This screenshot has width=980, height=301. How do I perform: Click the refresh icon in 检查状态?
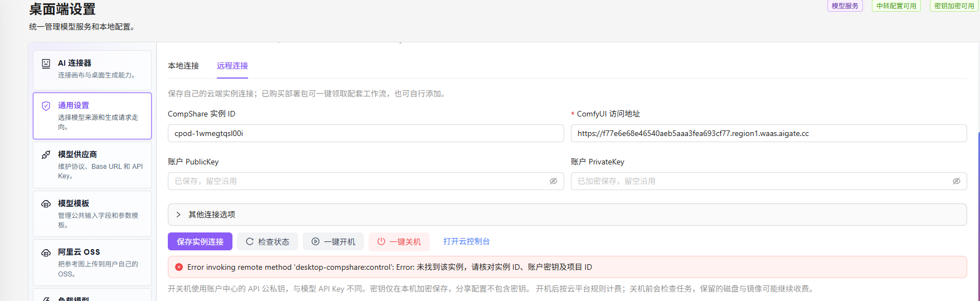pyautogui.click(x=250, y=241)
